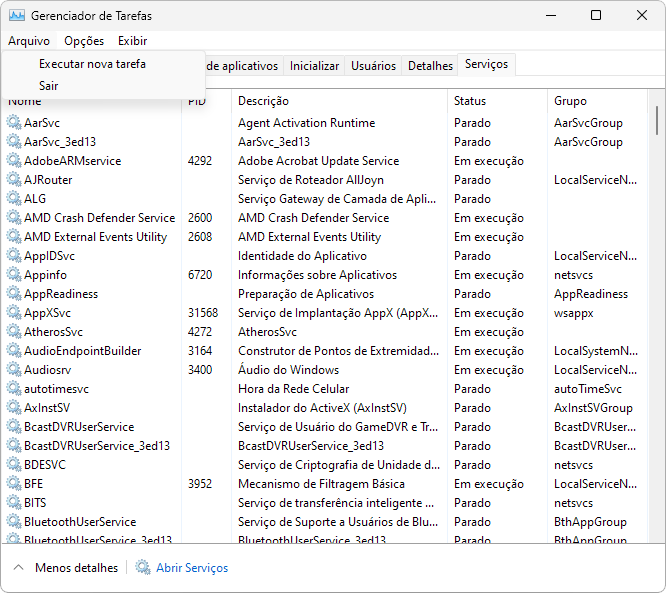Click the gear icon next to AarSvc

(x=14, y=123)
